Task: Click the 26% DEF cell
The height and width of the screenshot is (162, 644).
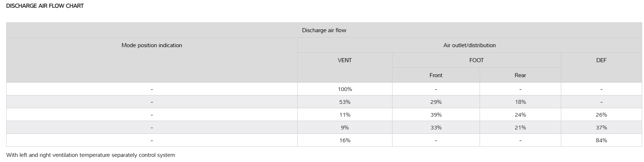Action: click(601, 115)
